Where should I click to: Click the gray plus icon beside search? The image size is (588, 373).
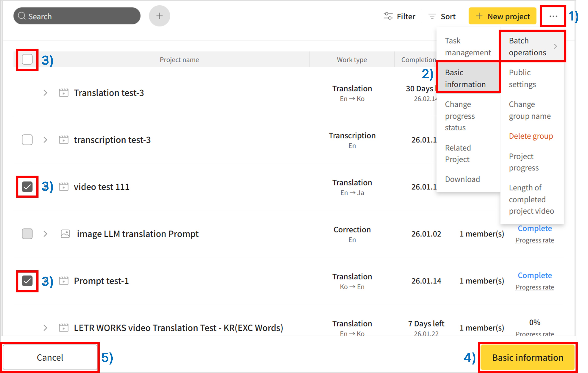click(x=159, y=16)
